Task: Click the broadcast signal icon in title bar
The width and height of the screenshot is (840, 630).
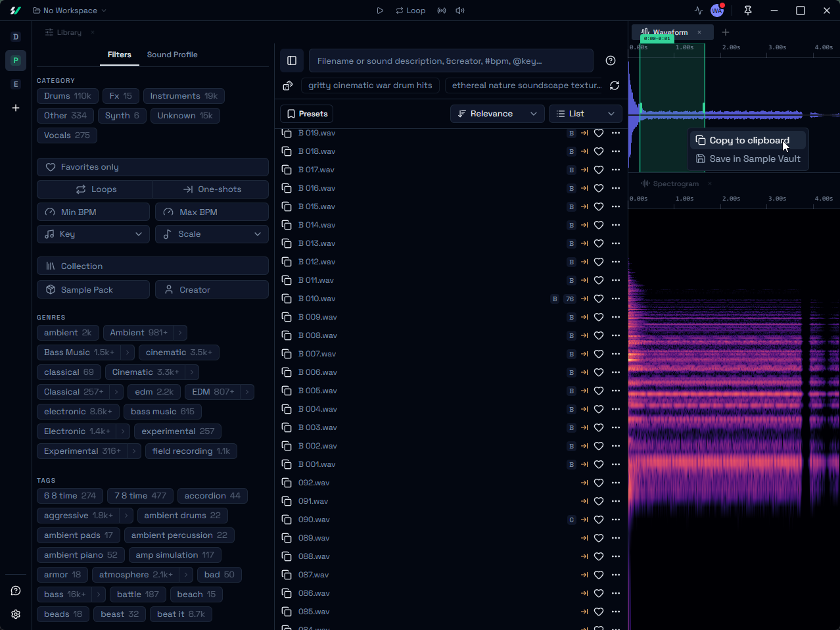Action: click(x=442, y=11)
